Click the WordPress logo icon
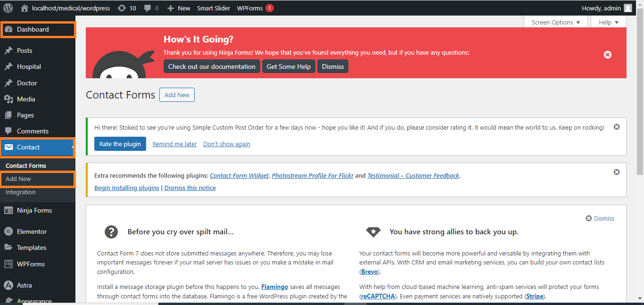This screenshot has width=644, height=305. coord(8,8)
